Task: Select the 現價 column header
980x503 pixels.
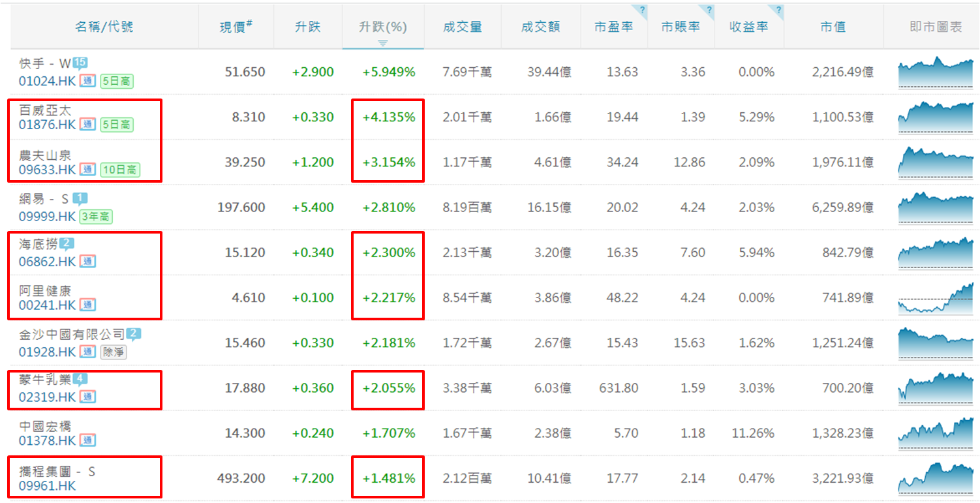Action: pyautogui.click(x=236, y=27)
